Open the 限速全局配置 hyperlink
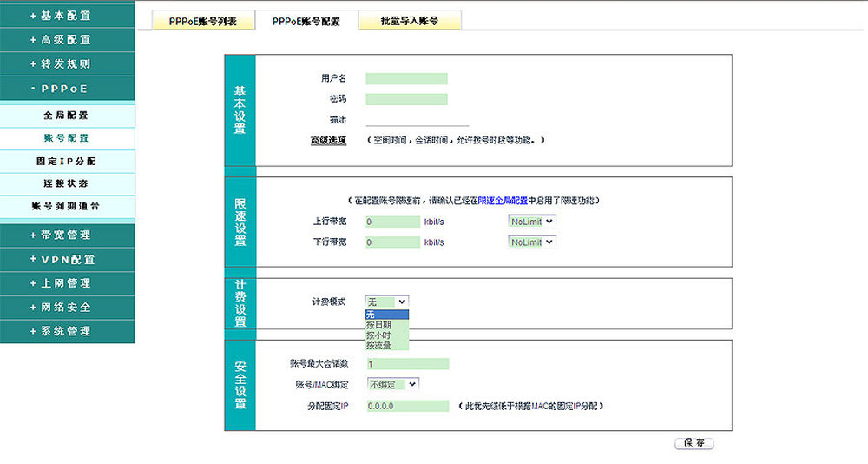Viewport: 868px width, 464px height. (503, 201)
